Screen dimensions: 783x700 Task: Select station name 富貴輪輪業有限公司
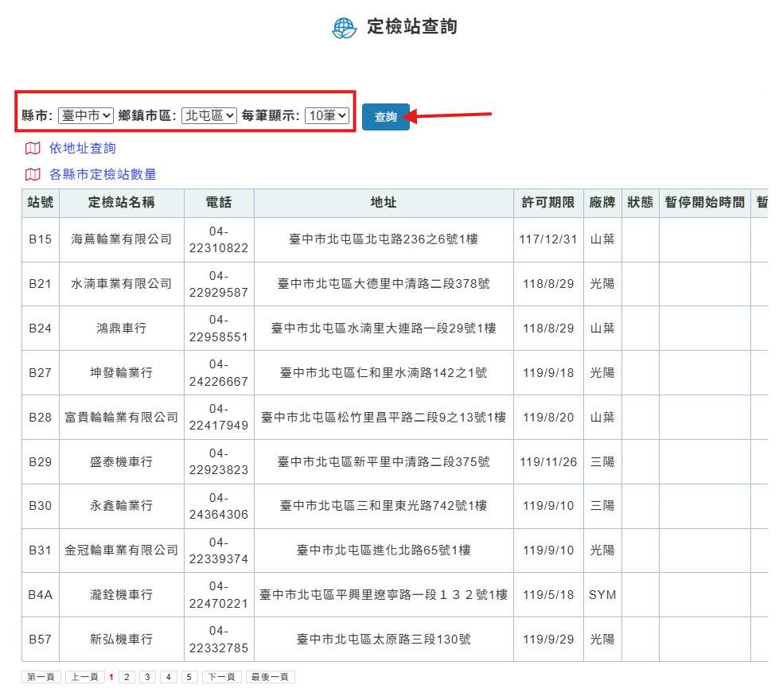[x=121, y=418]
